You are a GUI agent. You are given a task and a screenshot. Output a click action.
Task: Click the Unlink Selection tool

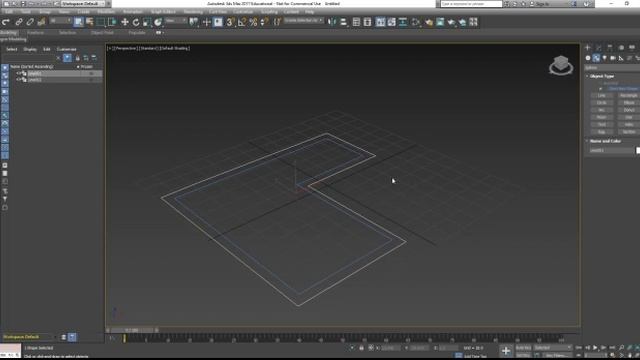30,22
